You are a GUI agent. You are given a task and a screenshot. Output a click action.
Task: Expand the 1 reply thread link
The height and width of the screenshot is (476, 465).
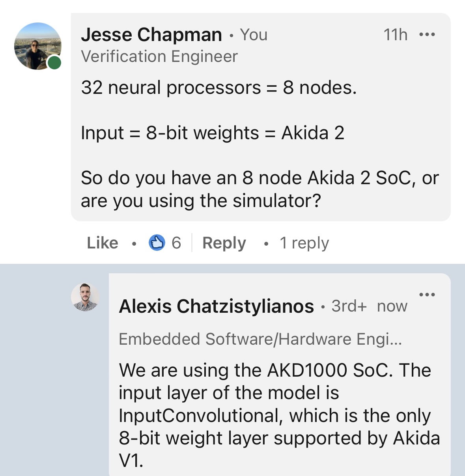(x=304, y=243)
